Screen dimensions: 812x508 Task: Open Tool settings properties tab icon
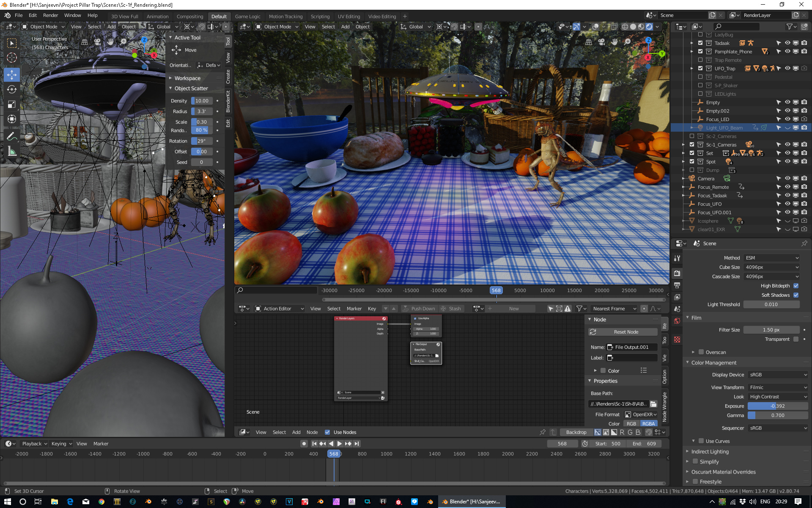677,258
